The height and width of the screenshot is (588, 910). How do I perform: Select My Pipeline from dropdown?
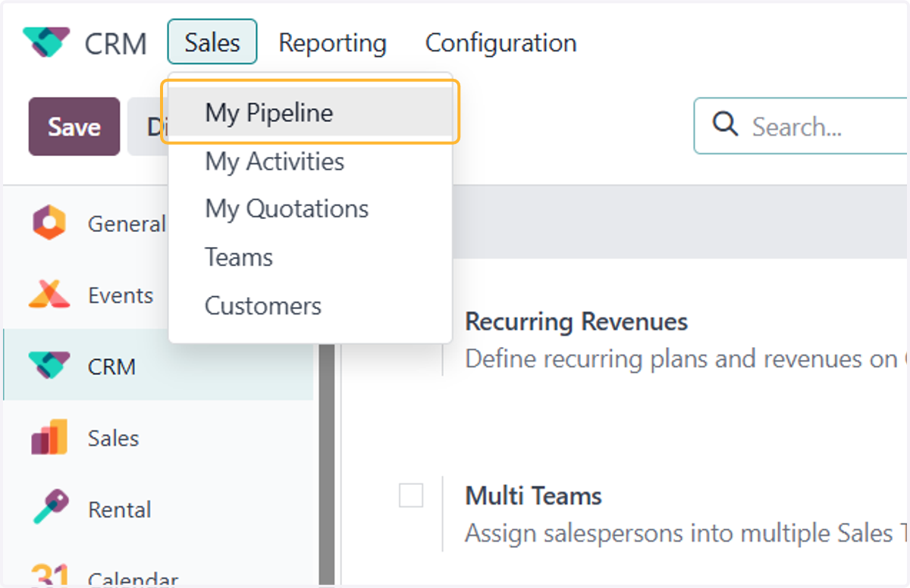311,113
